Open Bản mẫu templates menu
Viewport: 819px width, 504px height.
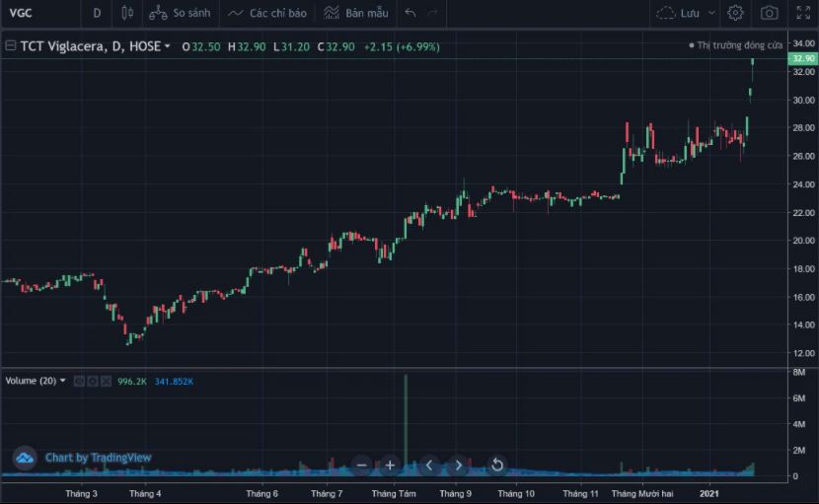pos(356,13)
